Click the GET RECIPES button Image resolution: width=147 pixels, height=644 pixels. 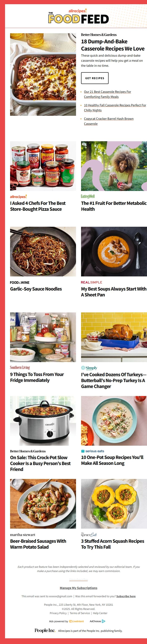coord(94,78)
